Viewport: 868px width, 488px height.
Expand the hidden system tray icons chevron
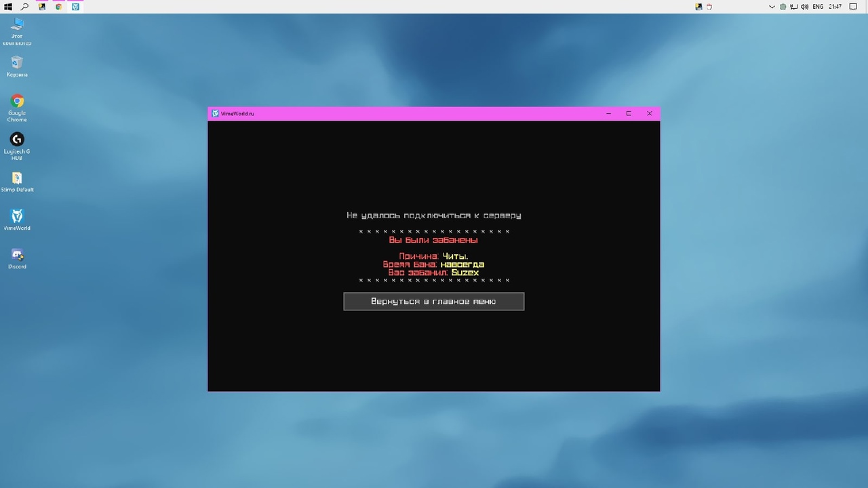[772, 7]
